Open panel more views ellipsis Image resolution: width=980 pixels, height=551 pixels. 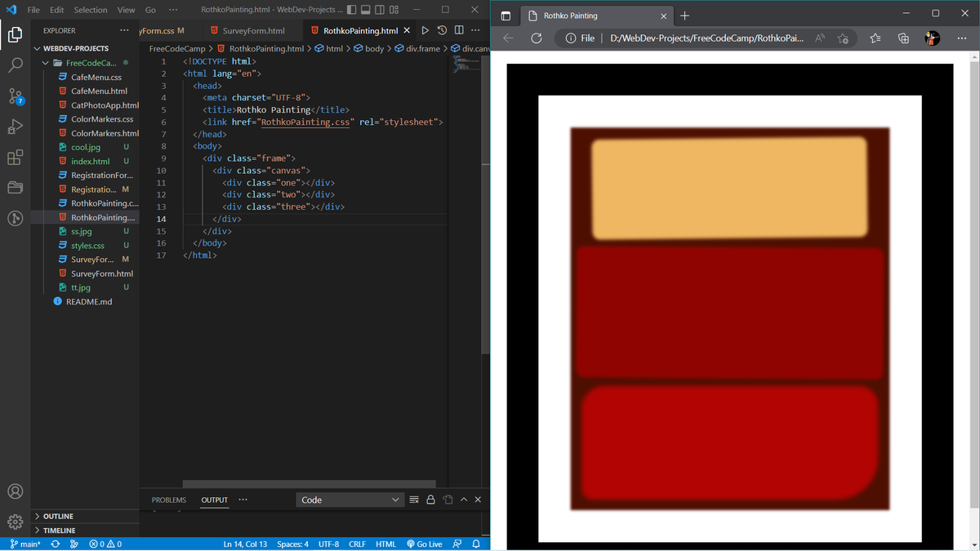click(x=243, y=500)
